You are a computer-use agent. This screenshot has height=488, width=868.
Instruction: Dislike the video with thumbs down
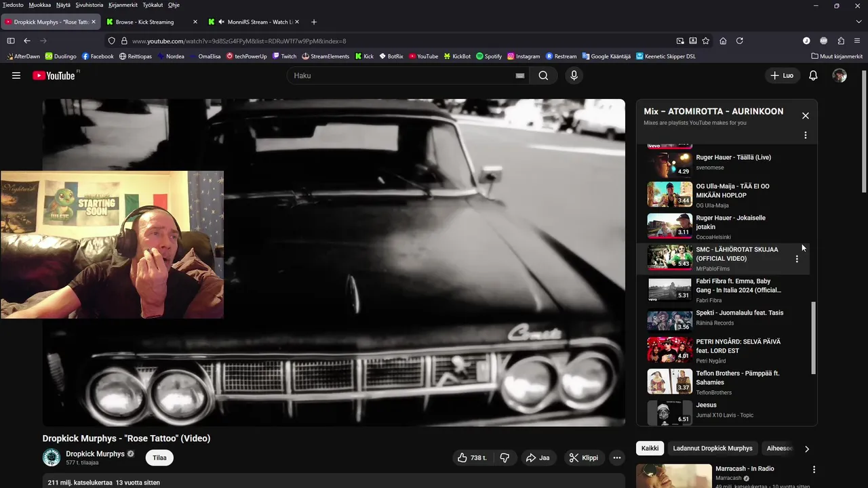[505, 457]
